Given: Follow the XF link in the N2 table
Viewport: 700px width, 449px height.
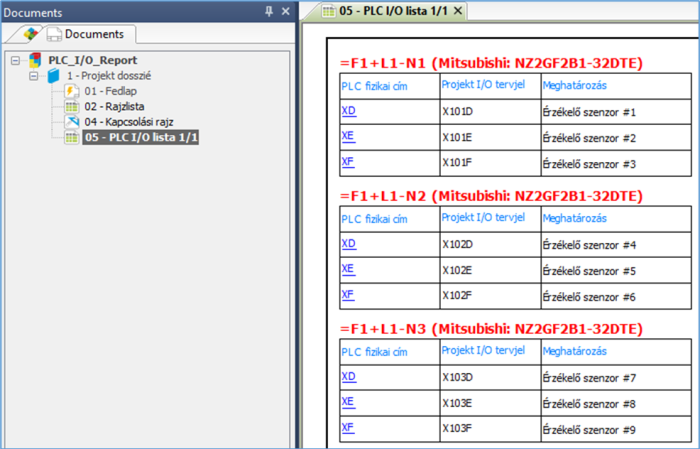Looking at the screenshot, I should (348, 295).
